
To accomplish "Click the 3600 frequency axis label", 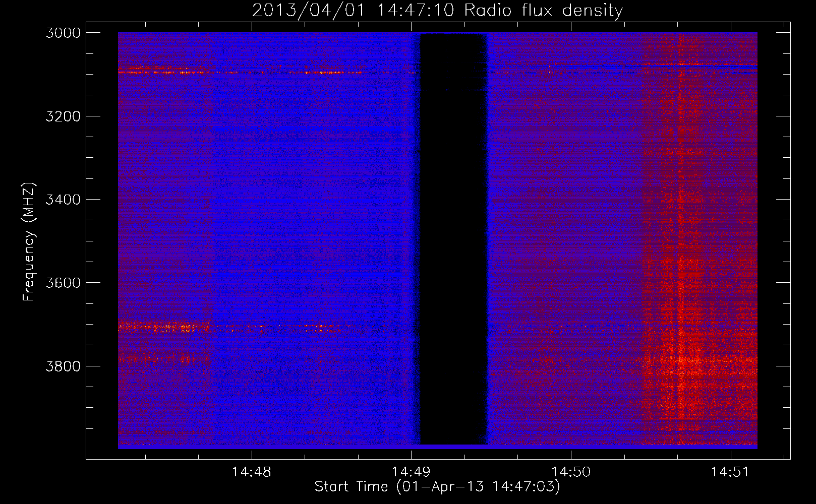I will point(63,283).
